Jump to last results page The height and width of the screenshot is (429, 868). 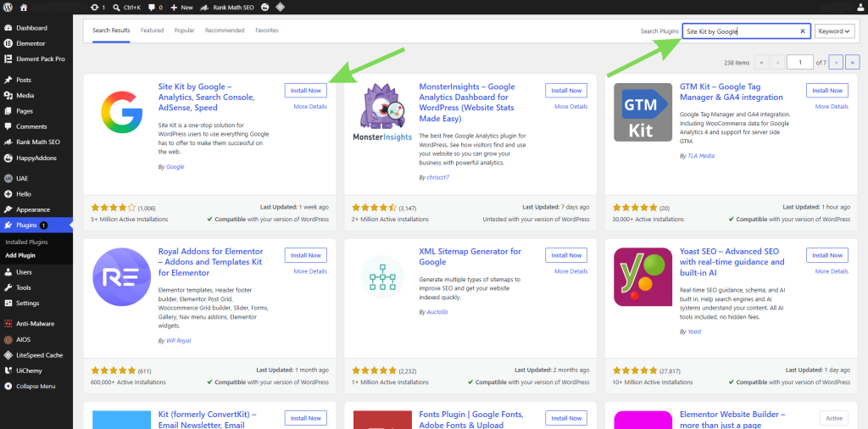tap(853, 63)
